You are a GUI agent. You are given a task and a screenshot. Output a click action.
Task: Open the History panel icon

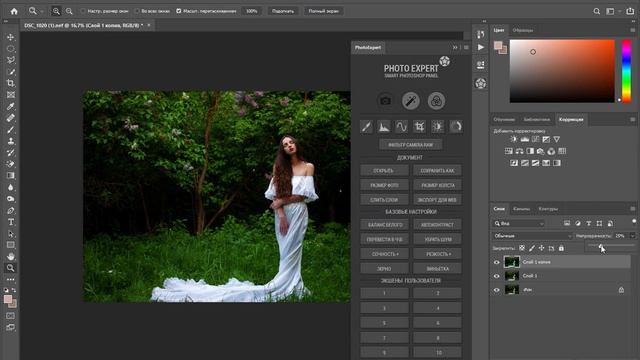(x=481, y=35)
